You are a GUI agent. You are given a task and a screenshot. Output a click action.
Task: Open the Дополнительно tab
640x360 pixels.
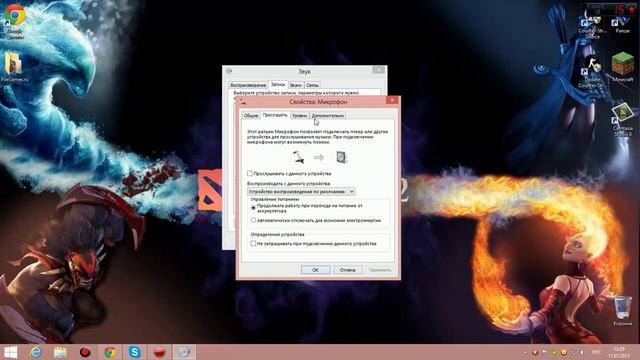328,116
